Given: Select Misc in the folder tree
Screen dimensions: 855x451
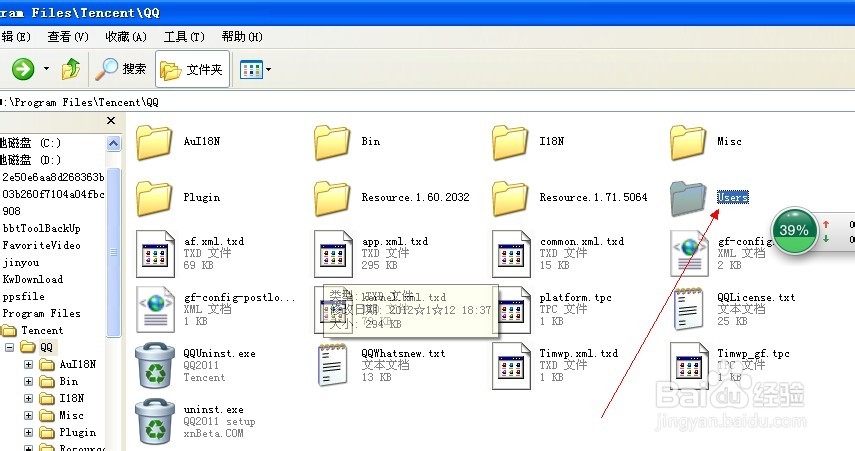Looking at the screenshot, I should click(71, 415).
